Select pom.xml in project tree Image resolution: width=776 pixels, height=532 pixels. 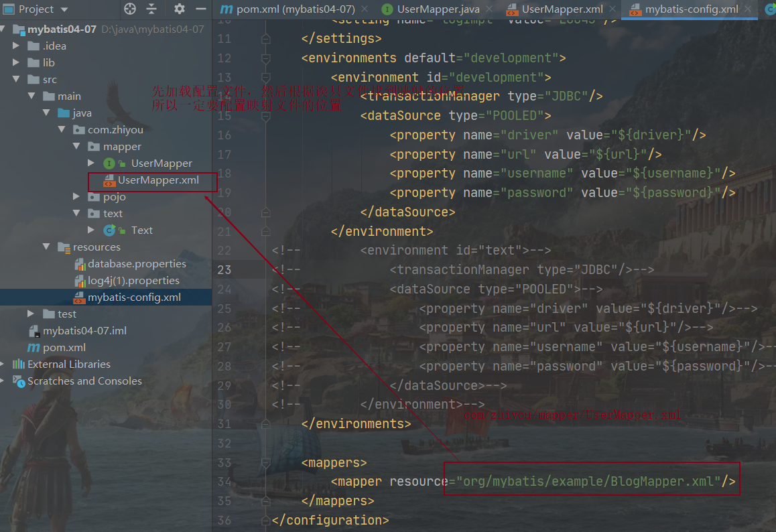pyautogui.click(x=64, y=348)
